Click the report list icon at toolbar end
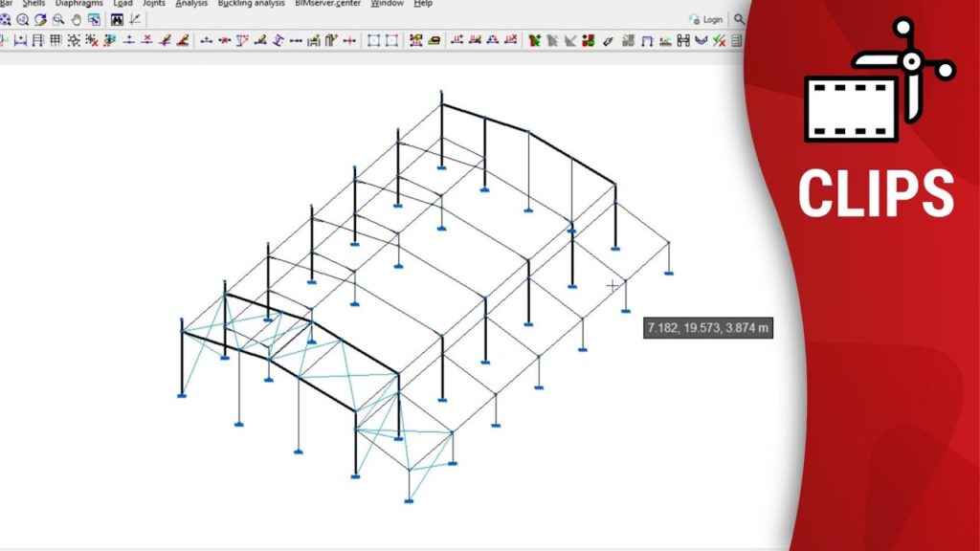Image resolution: width=980 pixels, height=551 pixels. (736, 40)
